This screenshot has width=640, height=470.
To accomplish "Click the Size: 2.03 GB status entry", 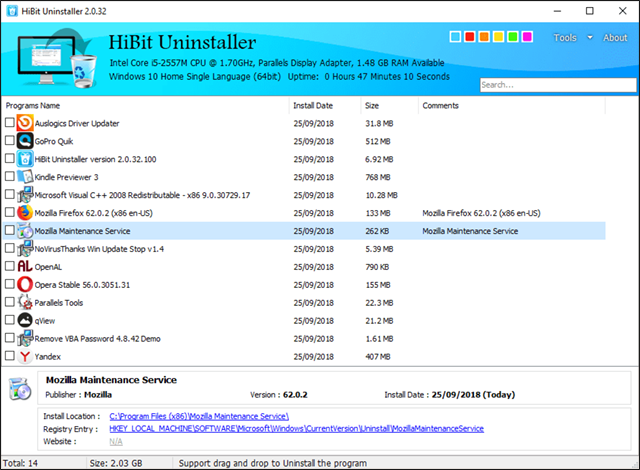I will [116, 463].
